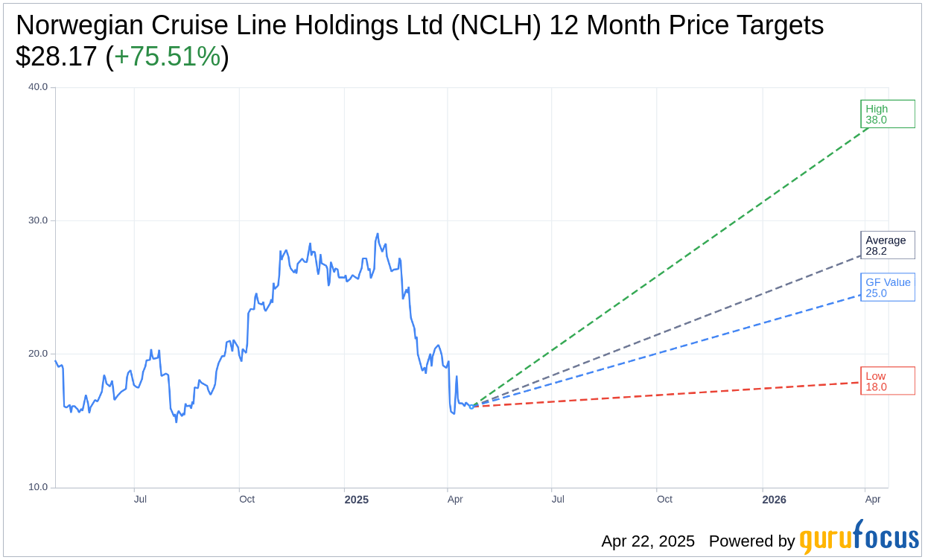The image size is (925, 560).
Task: Click the 2025 x-axis label
Action: point(356,500)
